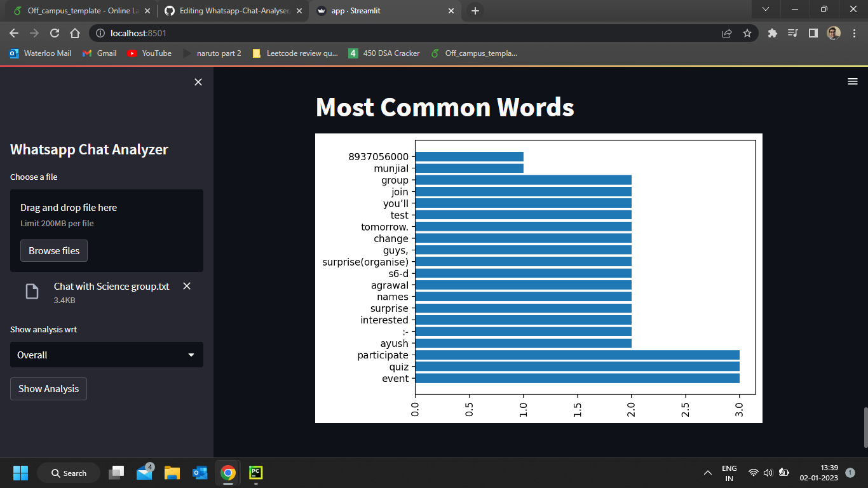This screenshot has height=488, width=868.
Task: Close the Streamlit sidebar with the X icon
Action: click(x=198, y=82)
